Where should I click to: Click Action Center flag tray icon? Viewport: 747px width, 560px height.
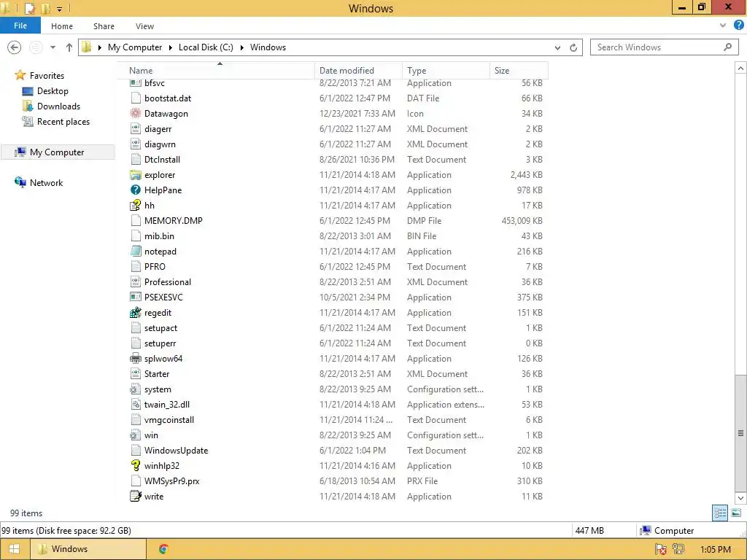pos(661,549)
